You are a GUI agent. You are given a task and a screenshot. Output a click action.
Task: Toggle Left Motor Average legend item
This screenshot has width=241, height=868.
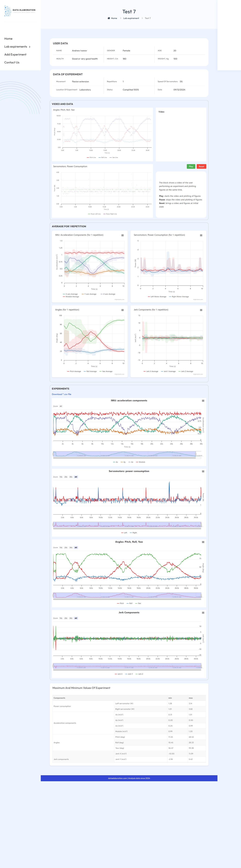click(157, 297)
